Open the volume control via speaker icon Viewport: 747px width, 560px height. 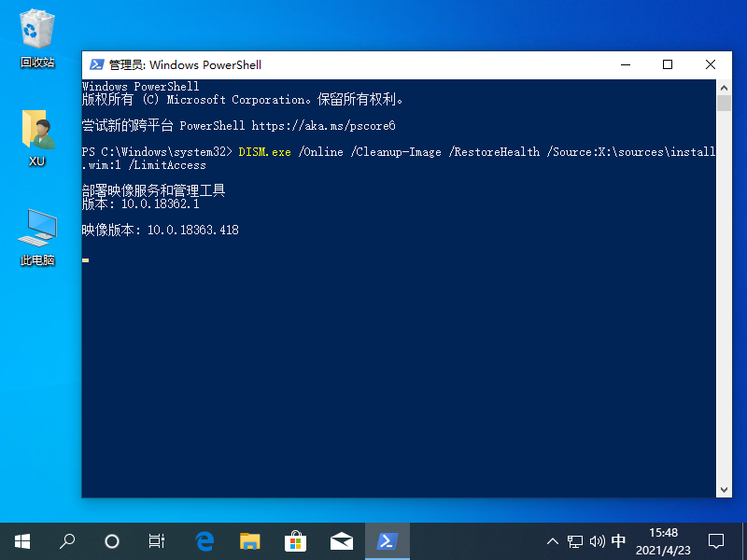click(x=597, y=541)
